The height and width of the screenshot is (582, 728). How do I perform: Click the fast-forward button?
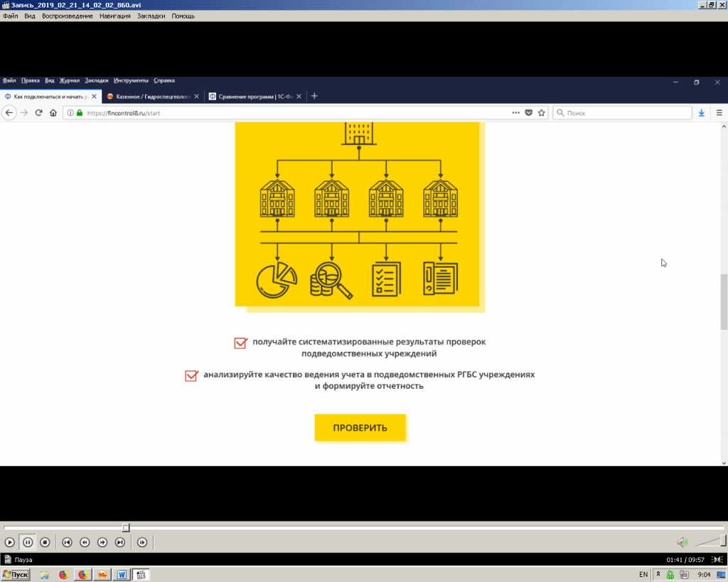point(102,542)
